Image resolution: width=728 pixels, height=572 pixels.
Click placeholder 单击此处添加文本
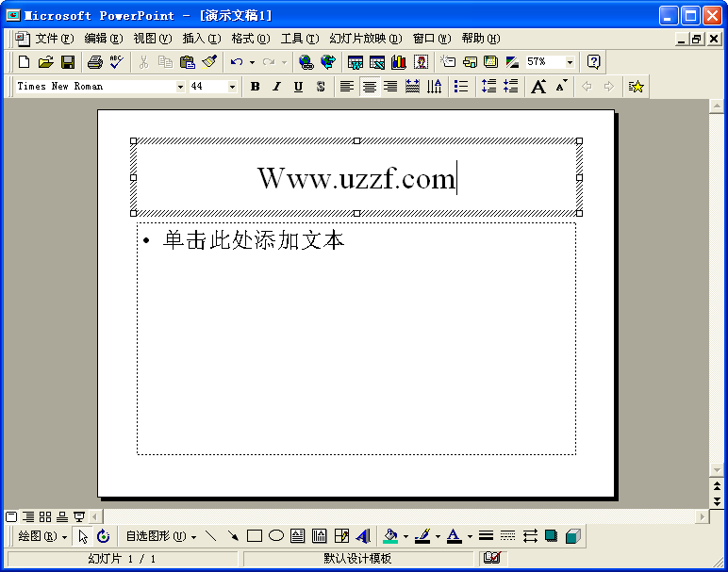click(254, 240)
